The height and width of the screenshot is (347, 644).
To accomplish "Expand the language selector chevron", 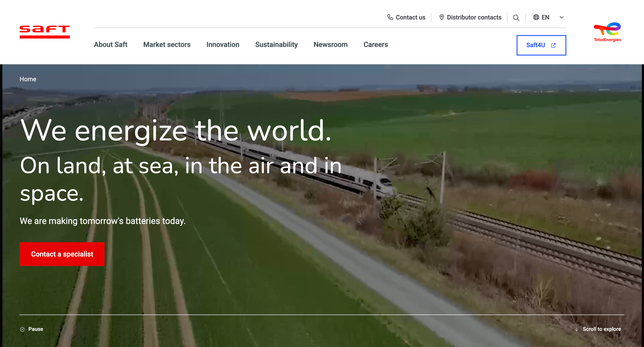I will tap(561, 17).
